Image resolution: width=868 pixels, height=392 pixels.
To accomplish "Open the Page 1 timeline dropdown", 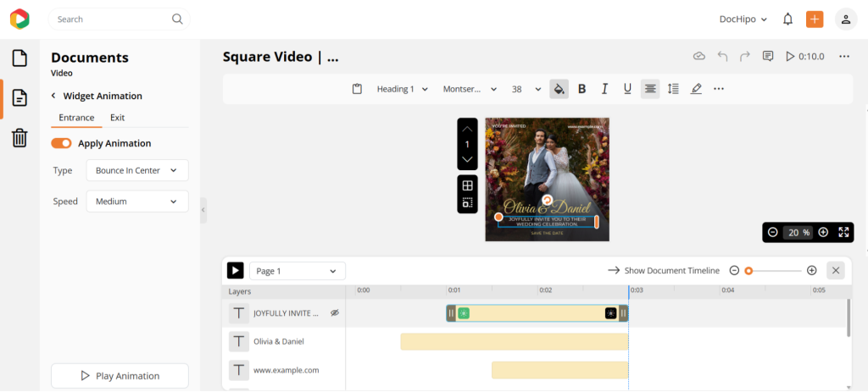I will (x=298, y=271).
